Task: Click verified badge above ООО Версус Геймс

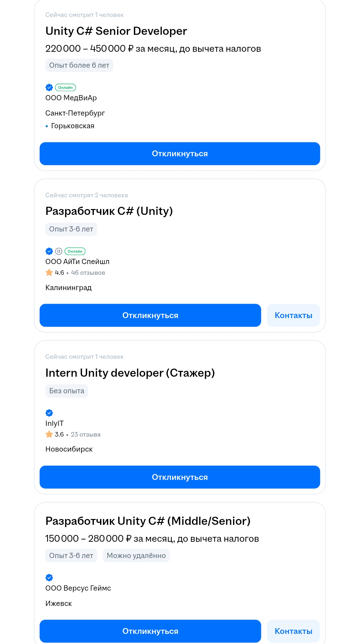Action: pos(49,578)
